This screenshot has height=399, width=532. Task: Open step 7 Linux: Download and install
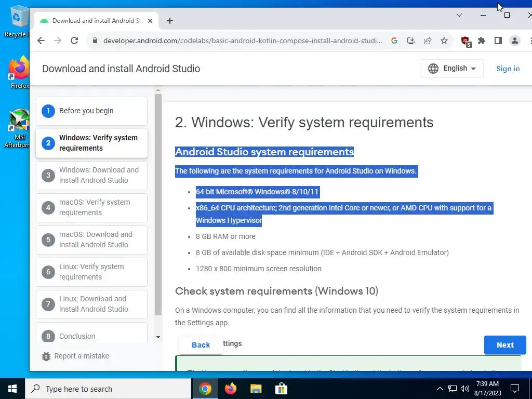pyautogui.click(x=91, y=304)
